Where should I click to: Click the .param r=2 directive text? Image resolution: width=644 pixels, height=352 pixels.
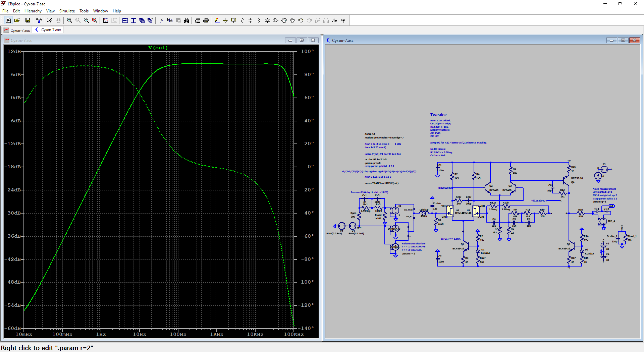(409, 254)
